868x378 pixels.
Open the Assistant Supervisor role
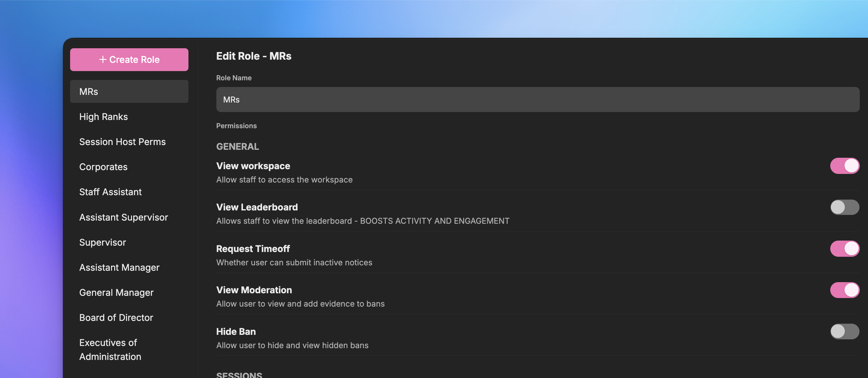[124, 217]
